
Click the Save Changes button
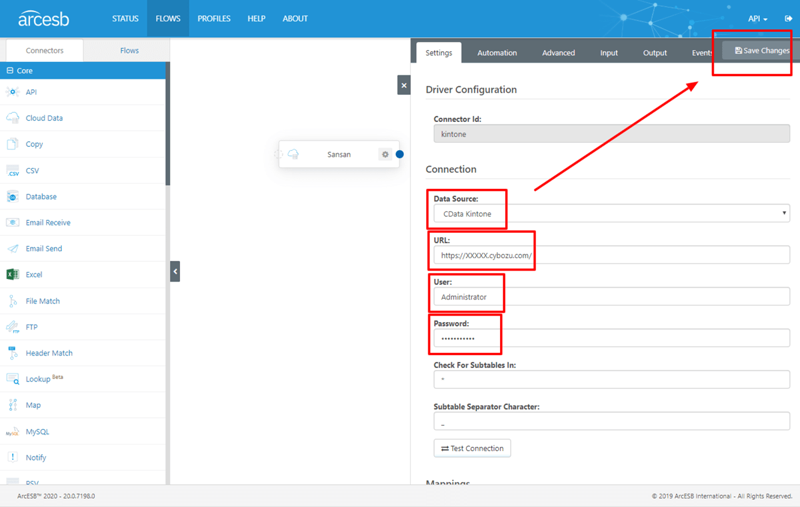pyautogui.click(x=761, y=50)
